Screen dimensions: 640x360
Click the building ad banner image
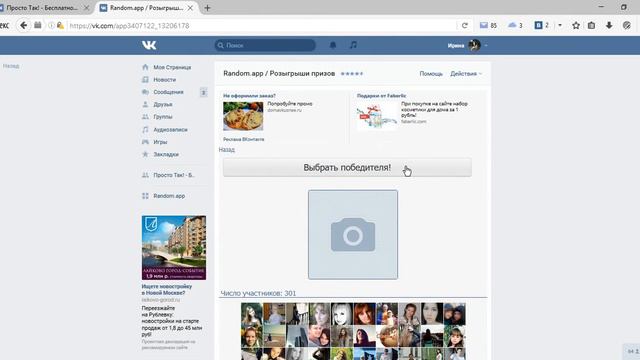174,248
